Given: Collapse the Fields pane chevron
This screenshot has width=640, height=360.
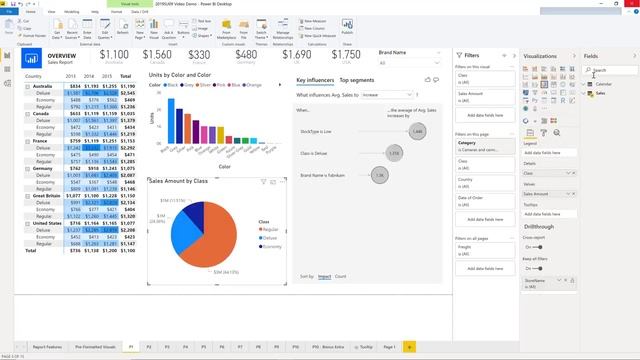Looking at the screenshot, I should tap(634, 56).
